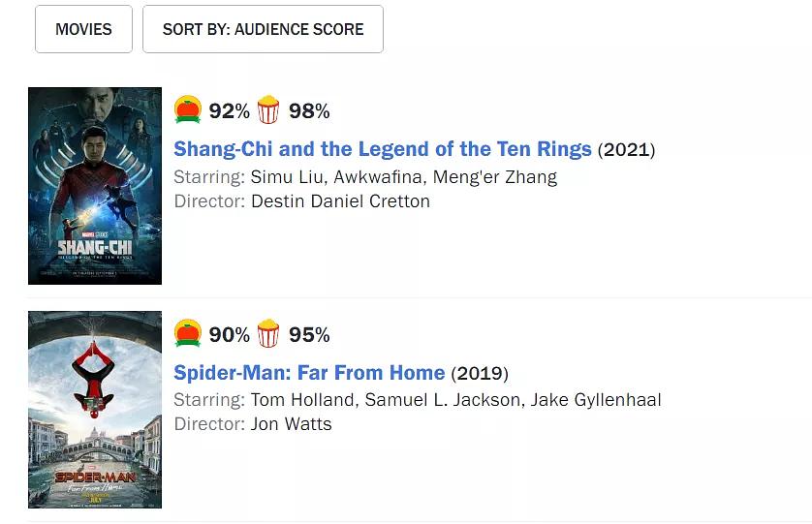Click the 90% Tomatometer score for Spider-Man
The image size is (812, 524).
230,335
